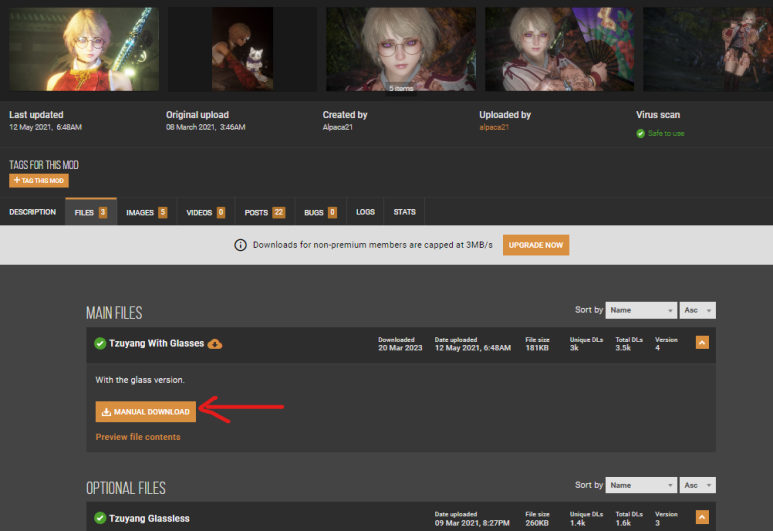The image size is (773, 531).
Task: Open fourth thumbnail with the fan
Action: [x=560, y=49]
